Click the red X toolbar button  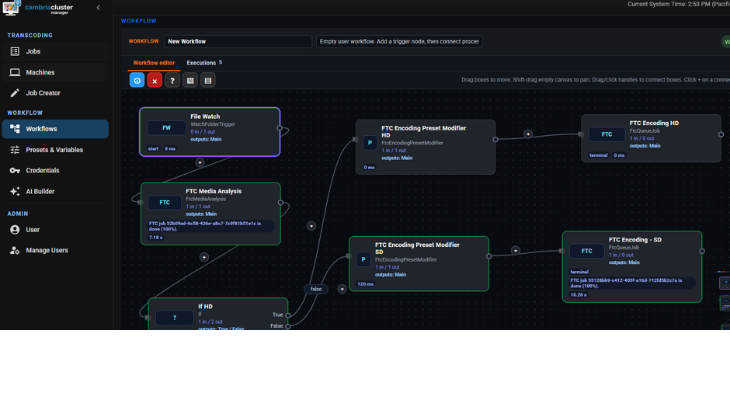pyautogui.click(x=155, y=81)
